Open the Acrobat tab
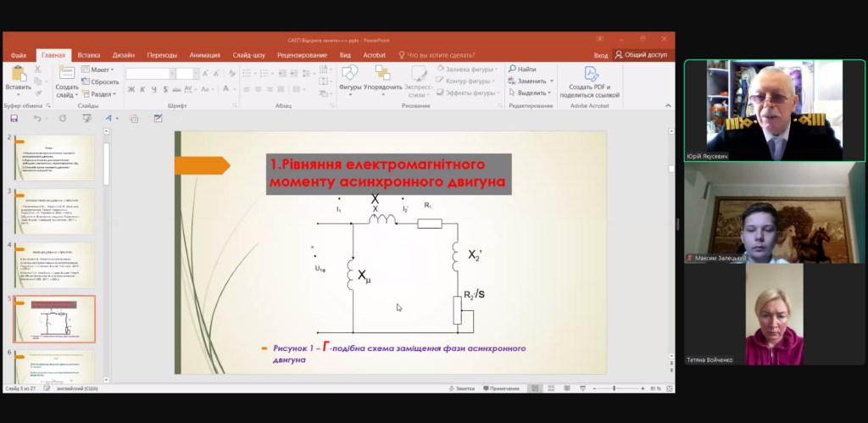 [374, 55]
